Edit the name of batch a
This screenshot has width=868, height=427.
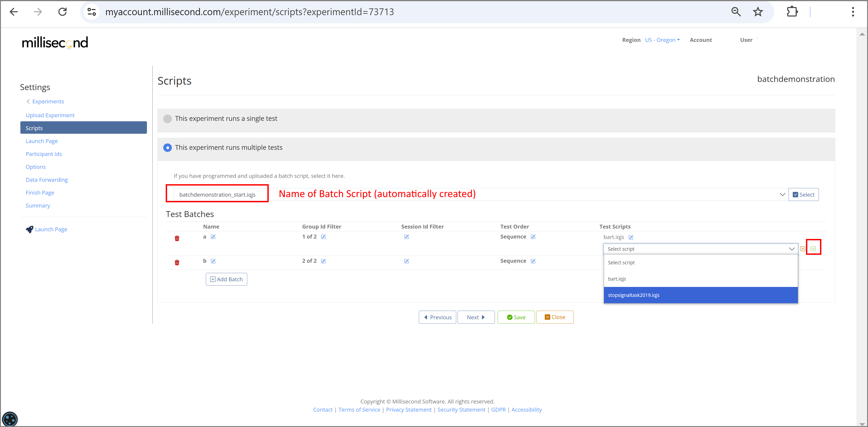point(213,237)
